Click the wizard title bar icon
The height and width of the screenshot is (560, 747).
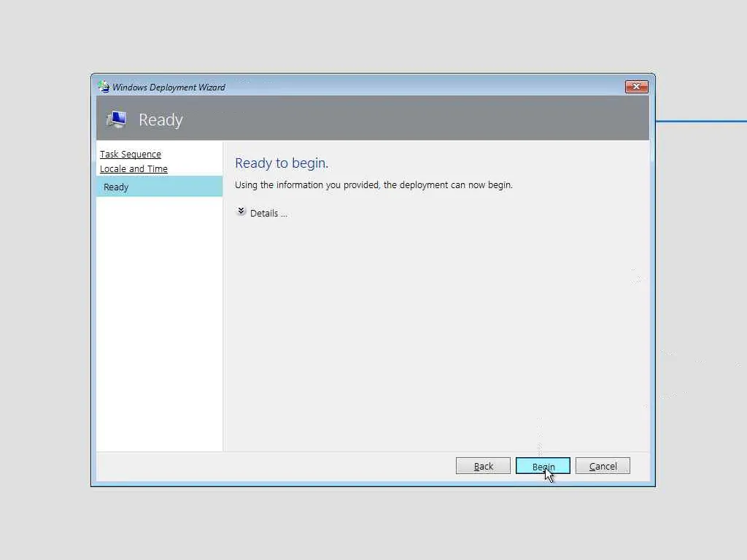(x=104, y=87)
